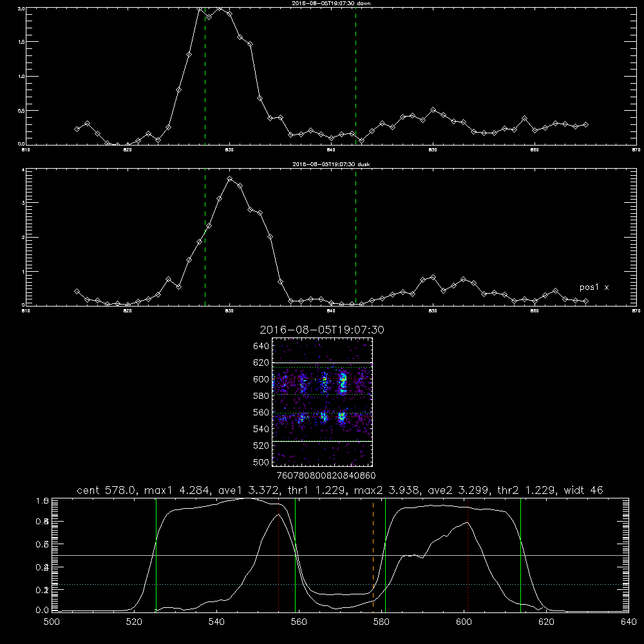Viewport: 644px width, 644px height.
Task: Click the last diamond data point of dawn curve
Action: click(586, 124)
